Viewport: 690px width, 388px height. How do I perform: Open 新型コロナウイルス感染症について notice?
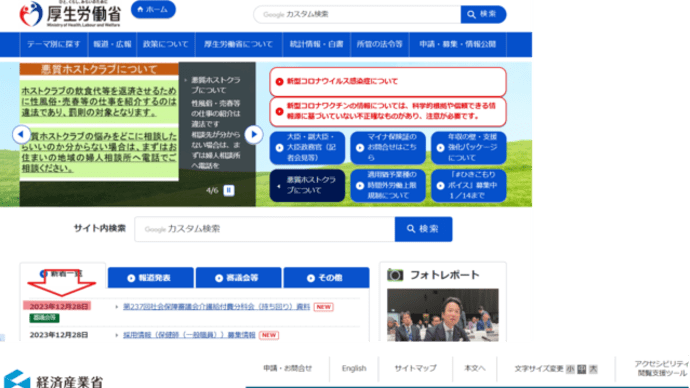388,81
